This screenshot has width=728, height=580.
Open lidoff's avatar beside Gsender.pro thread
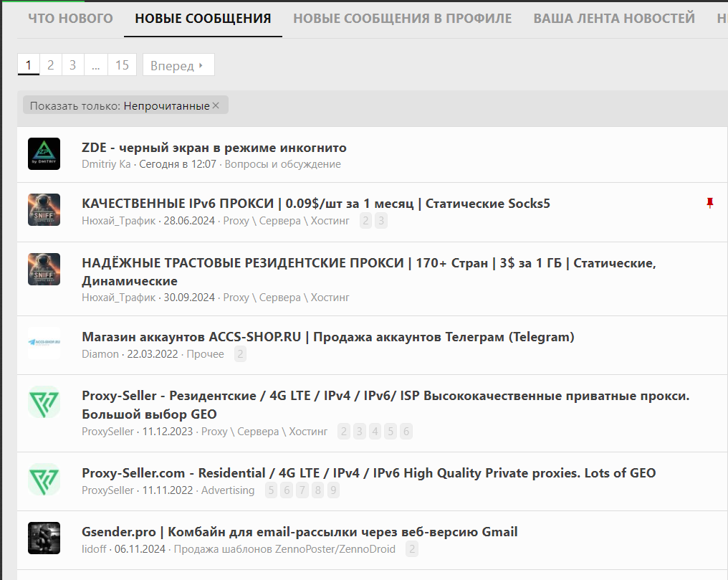click(44, 538)
